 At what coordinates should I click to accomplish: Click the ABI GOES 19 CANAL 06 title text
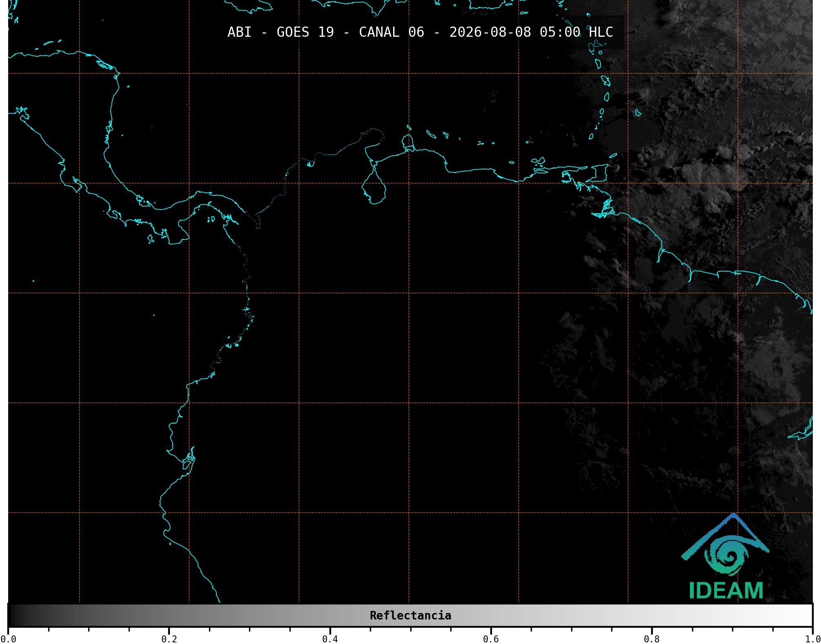420,32
